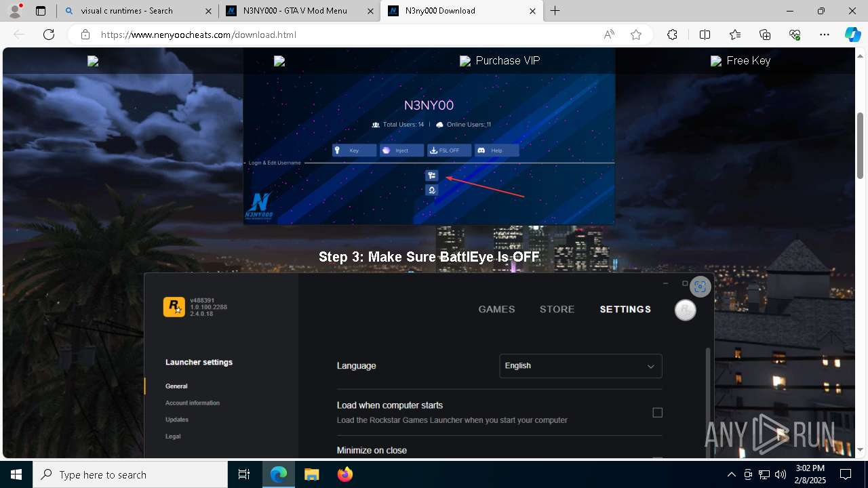The width and height of the screenshot is (868, 488).
Task: Close the N3ny000 Download tab
Action: [532, 11]
